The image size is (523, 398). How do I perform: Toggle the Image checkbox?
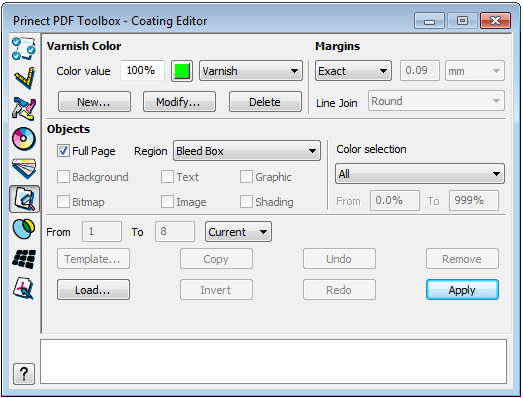click(x=167, y=202)
